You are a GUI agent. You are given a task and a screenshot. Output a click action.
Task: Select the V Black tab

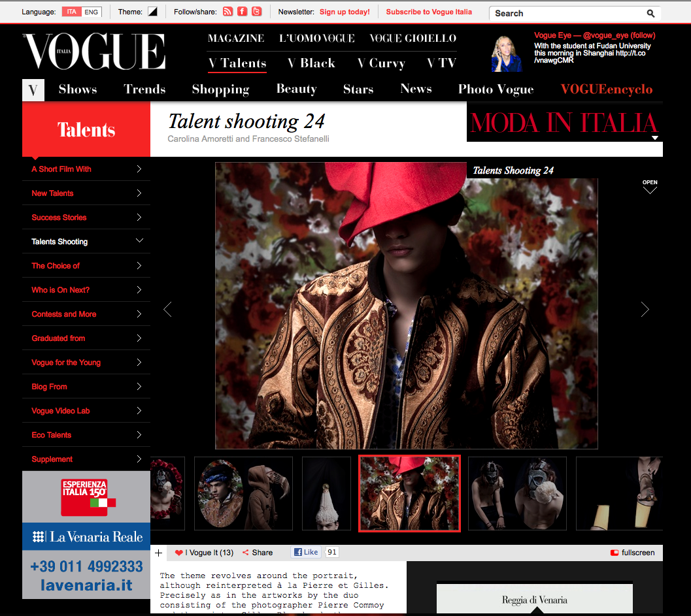click(312, 63)
